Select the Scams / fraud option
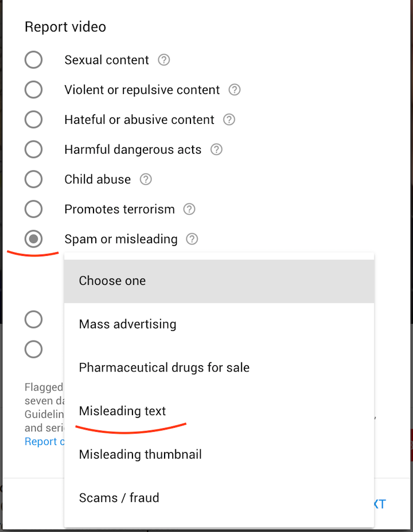Viewport: 413px width, 532px height. 219,498
